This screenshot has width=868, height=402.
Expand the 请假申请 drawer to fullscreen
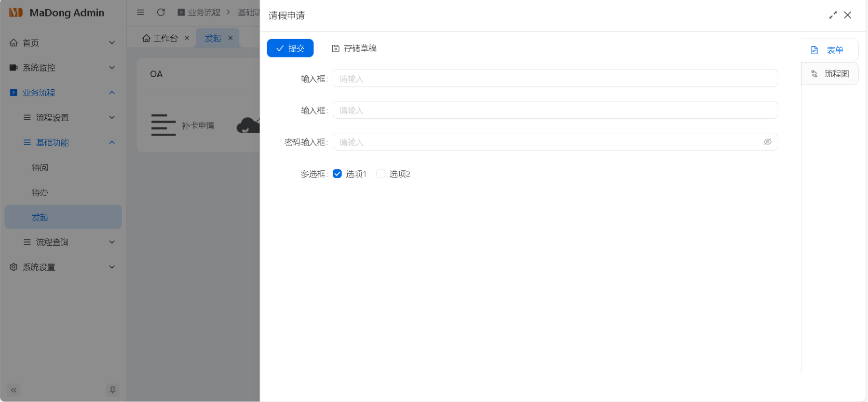click(833, 15)
